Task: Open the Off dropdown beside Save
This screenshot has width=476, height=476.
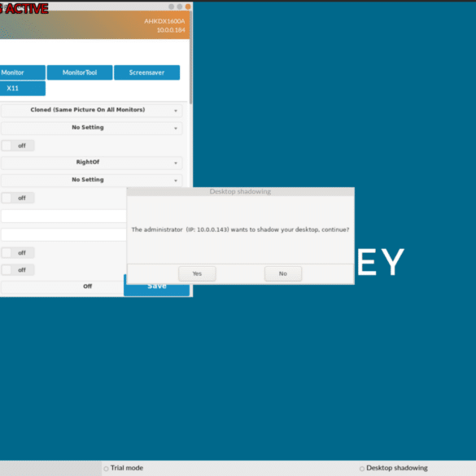Action: click(x=62, y=286)
